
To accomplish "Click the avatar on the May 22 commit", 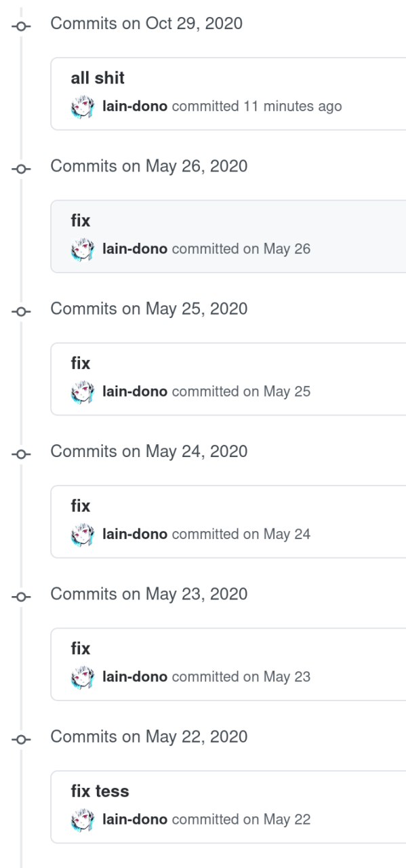I will 82,819.
